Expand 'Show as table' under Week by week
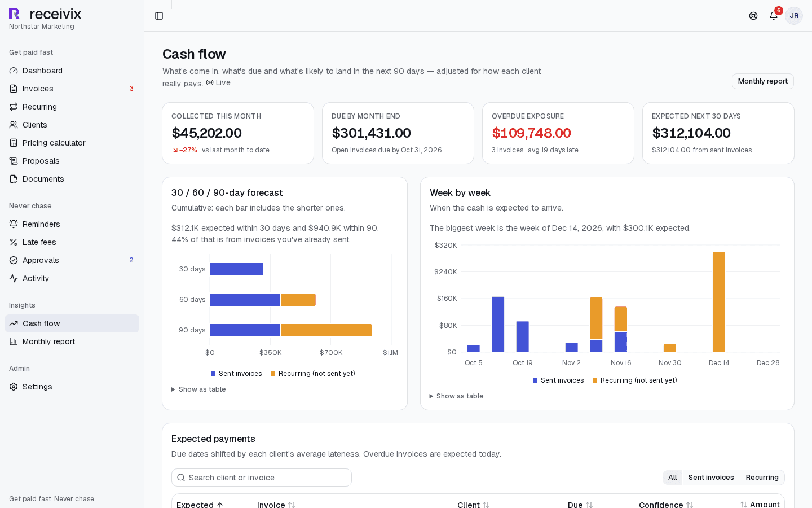Image resolution: width=812 pixels, height=508 pixels. coord(457,396)
